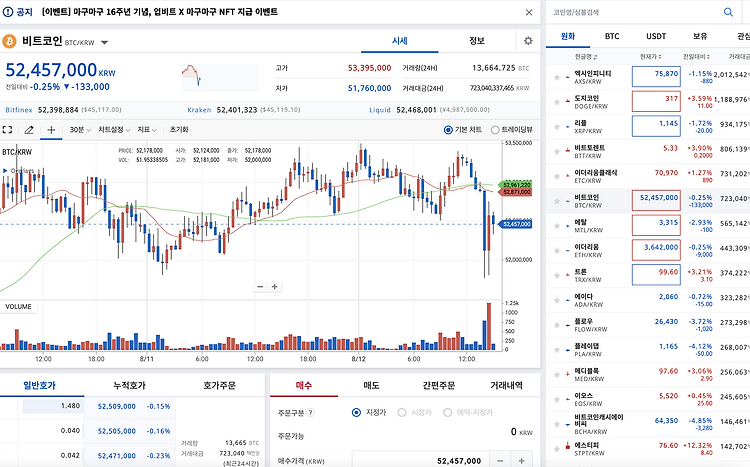The height and width of the screenshot is (467, 750).
Task: Toggle favorite star for 에이다
Action: (557, 300)
